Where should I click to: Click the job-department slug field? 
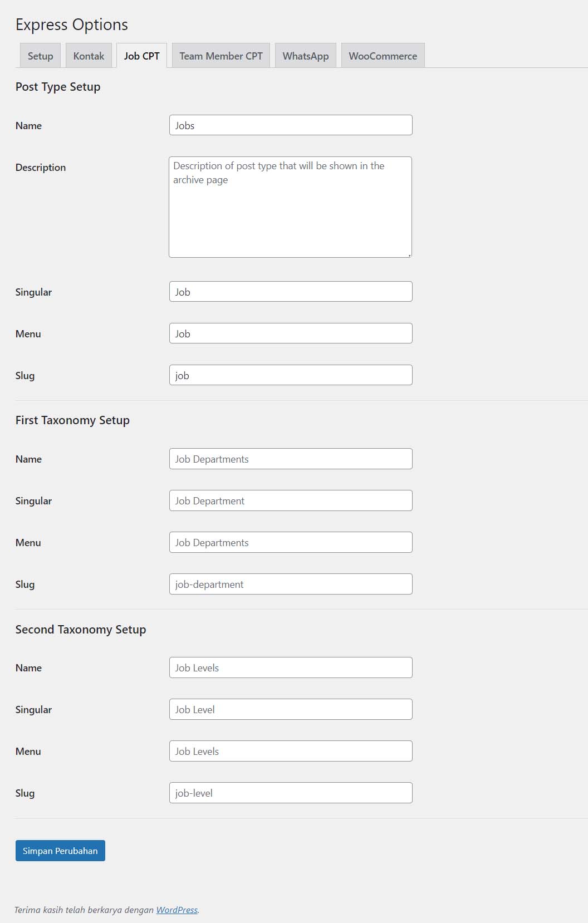coord(291,584)
